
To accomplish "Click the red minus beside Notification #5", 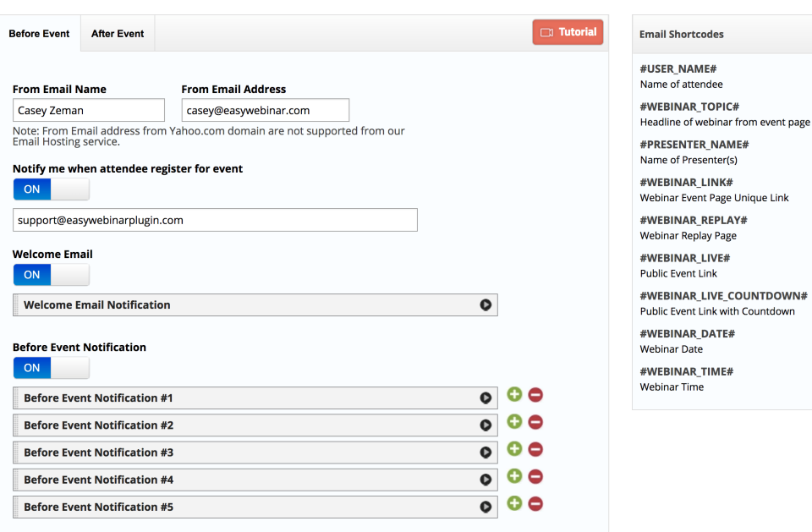I will 535,503.
